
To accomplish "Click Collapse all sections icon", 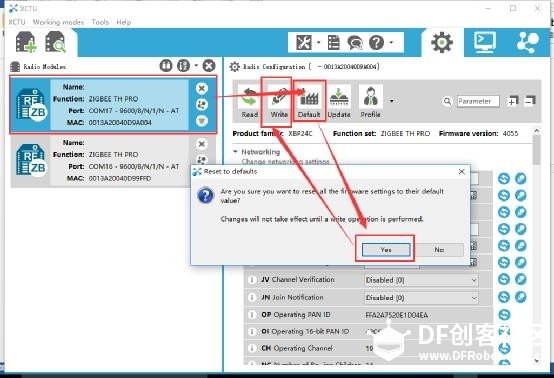I will click(530, 101).
